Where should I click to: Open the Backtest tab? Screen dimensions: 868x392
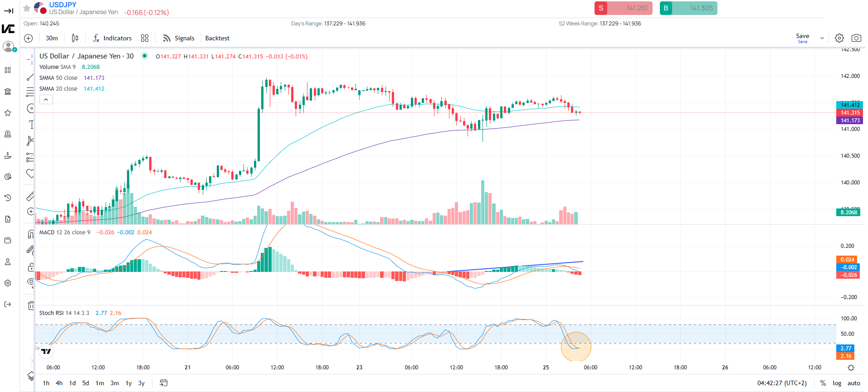coord(217,38)
